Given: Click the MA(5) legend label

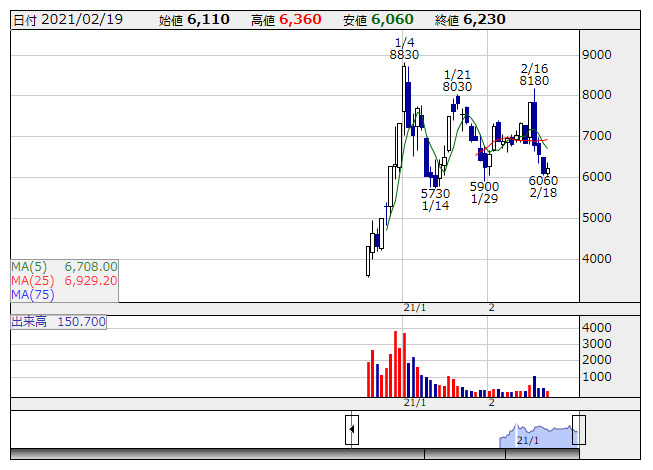Looking at the screenshot, I should (29, 266).
